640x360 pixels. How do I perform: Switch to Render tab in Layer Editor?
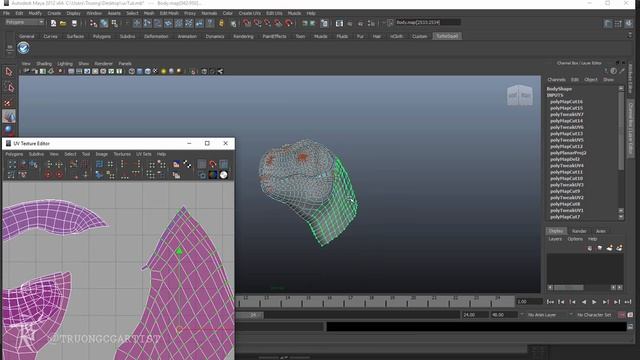(579, 231)
